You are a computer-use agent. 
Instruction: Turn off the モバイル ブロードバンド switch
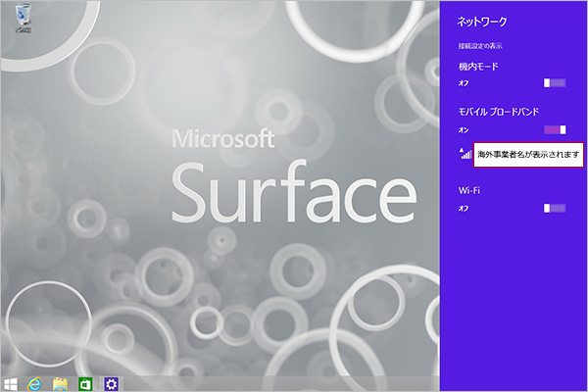pos(555,129)
